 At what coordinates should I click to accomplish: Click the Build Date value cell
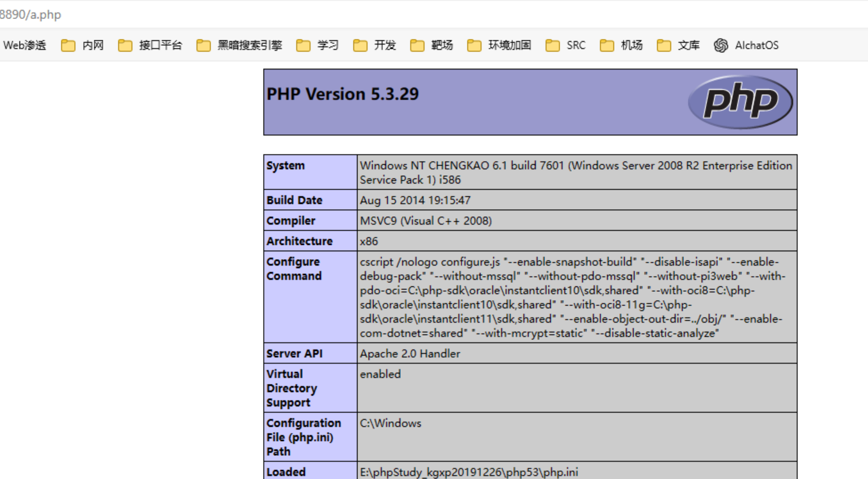point(415,200)
